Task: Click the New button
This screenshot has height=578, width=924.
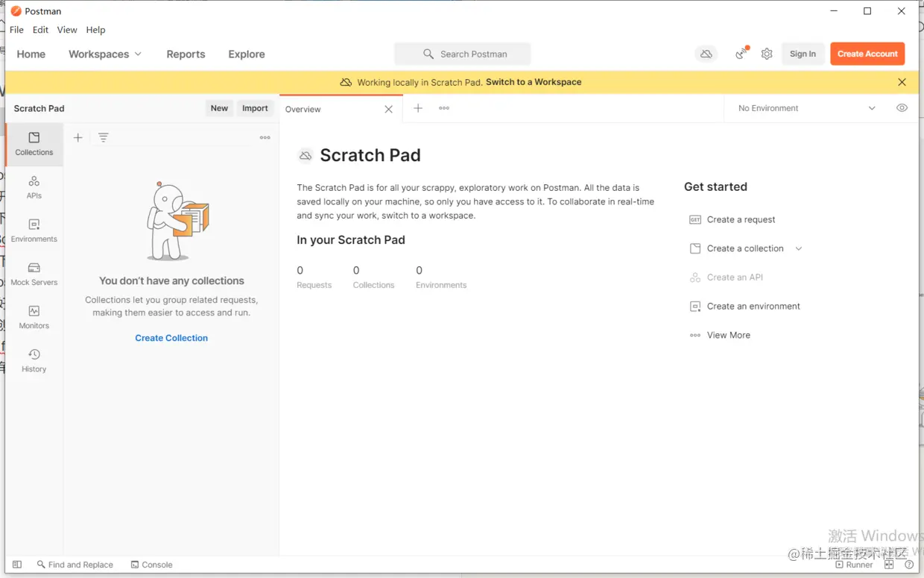Action: tap(219, 108)
